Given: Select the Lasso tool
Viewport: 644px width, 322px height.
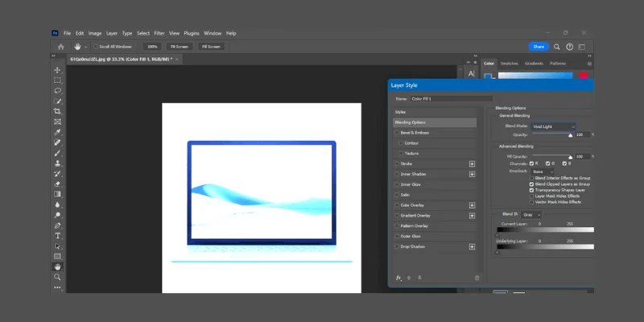Looking at the screenshot, I should click(x=57, y=91).
